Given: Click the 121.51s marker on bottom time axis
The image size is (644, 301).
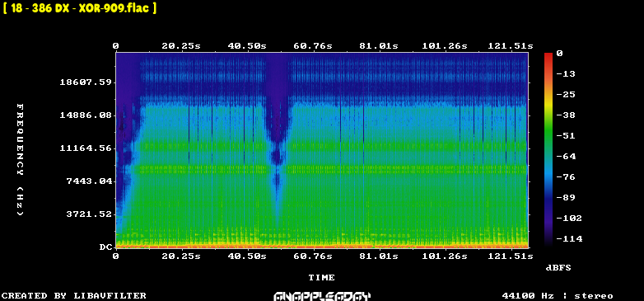Looking at the screenshot, I should pyautogui.click(x=511, y=256).
